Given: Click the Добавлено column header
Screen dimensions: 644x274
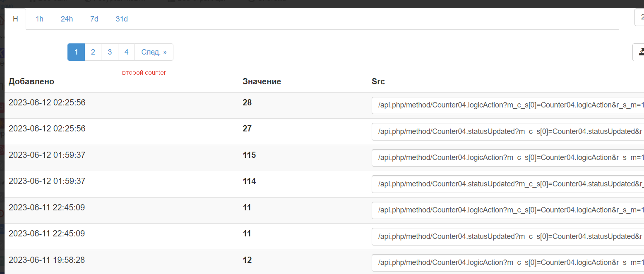Looking at the screenshot, I should tap(31, 81).
